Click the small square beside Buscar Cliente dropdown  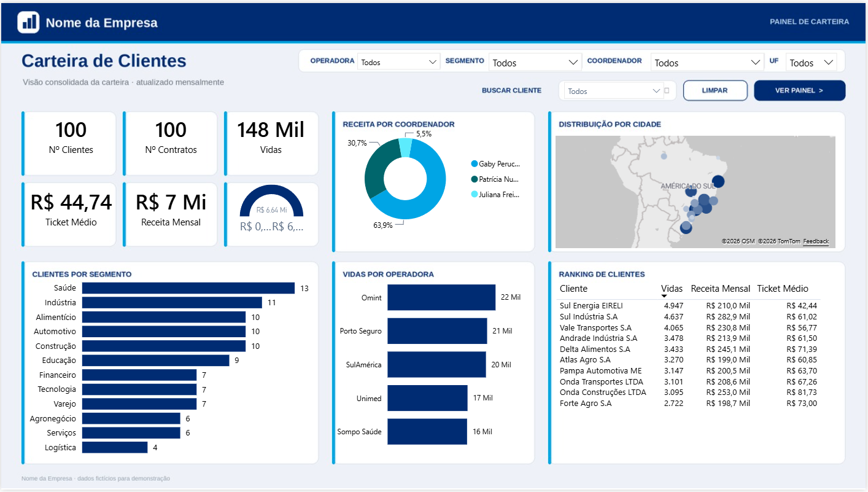click(667, 91)
